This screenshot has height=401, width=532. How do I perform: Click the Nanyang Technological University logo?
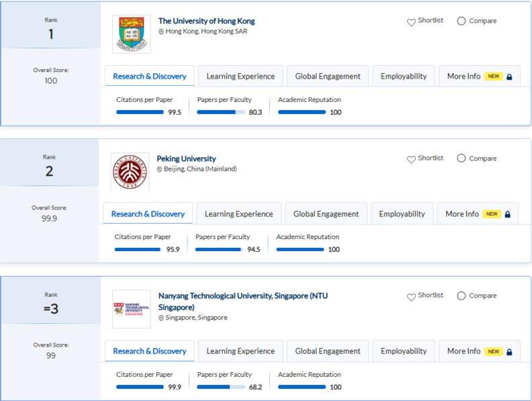132,309
